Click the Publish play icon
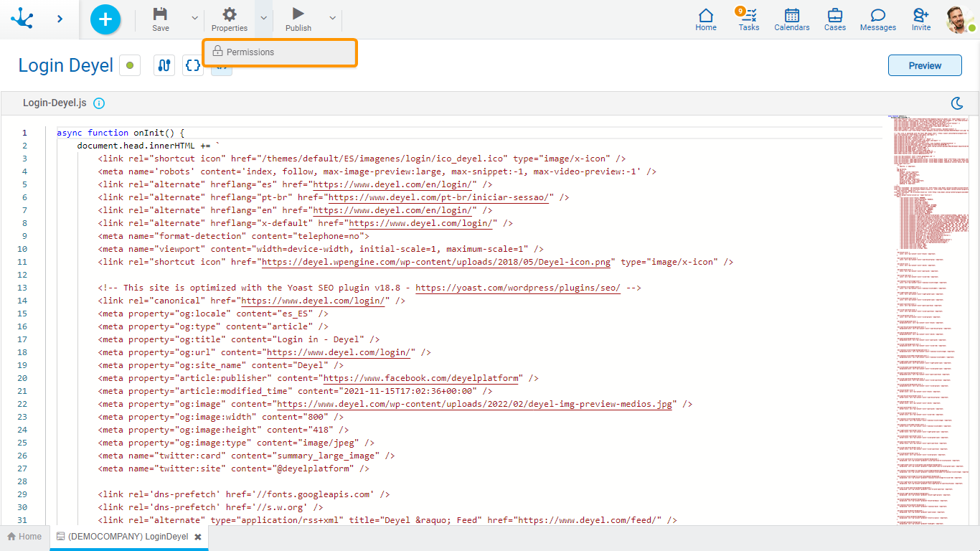 [x=298, y=19]
